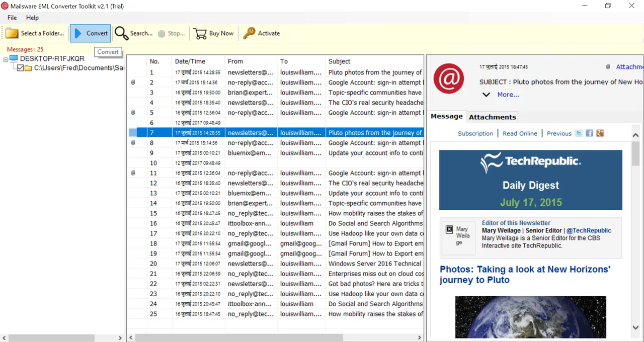
Task: Open the File menu
Action: (x=12, y=18)
